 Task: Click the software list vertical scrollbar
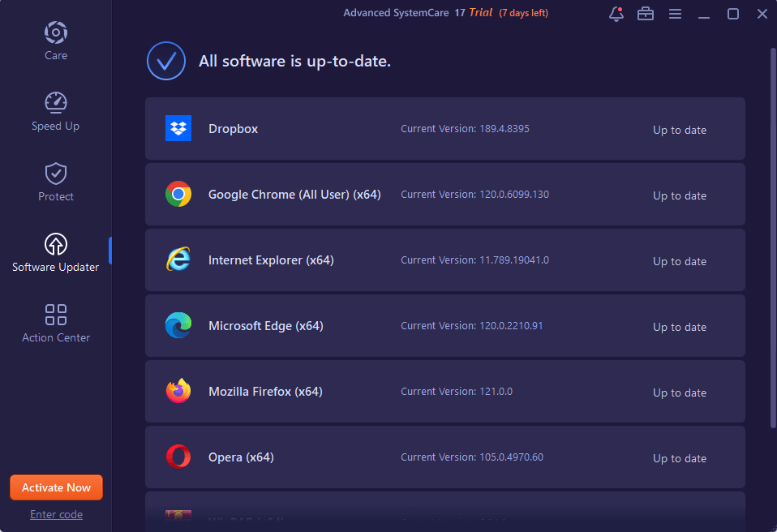(x=773, y=238)
